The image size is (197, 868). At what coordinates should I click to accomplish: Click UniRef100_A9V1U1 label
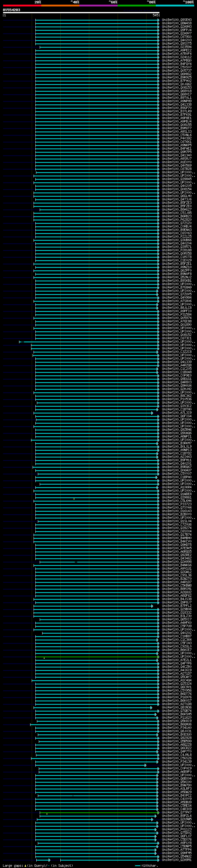click(x=177, y=569)
